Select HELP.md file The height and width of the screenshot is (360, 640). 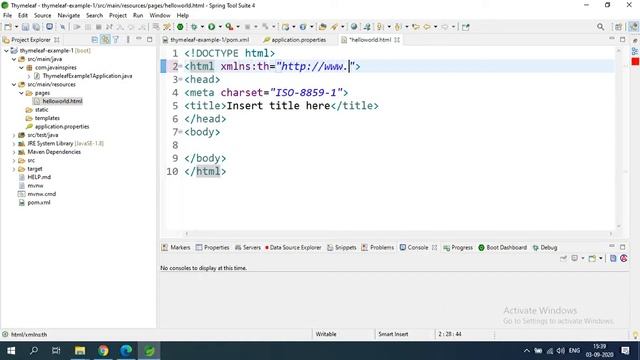39,177
